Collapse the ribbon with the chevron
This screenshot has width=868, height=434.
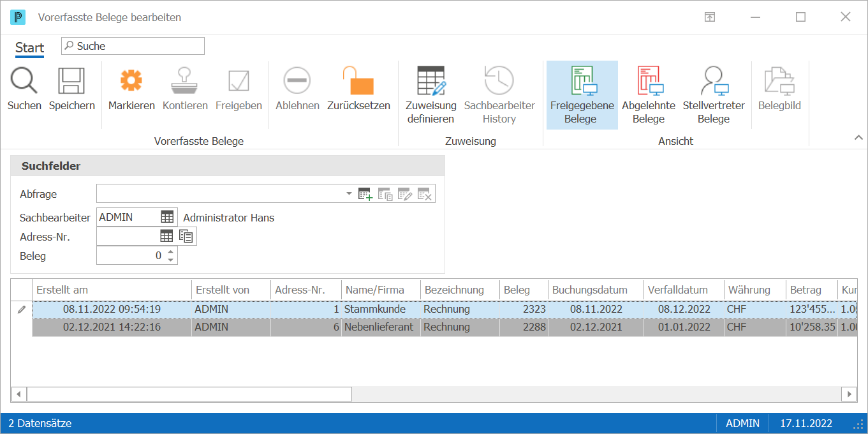tap(858, 137)
